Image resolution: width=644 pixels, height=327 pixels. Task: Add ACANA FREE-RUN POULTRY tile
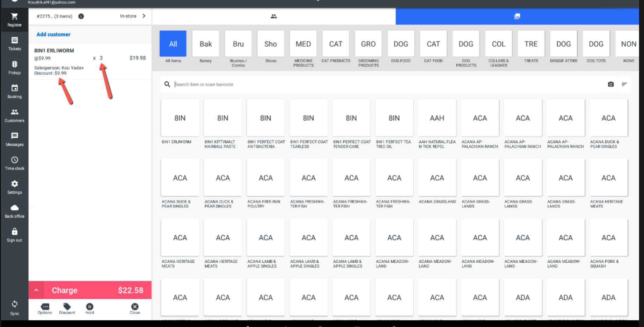tap(265, 178)
